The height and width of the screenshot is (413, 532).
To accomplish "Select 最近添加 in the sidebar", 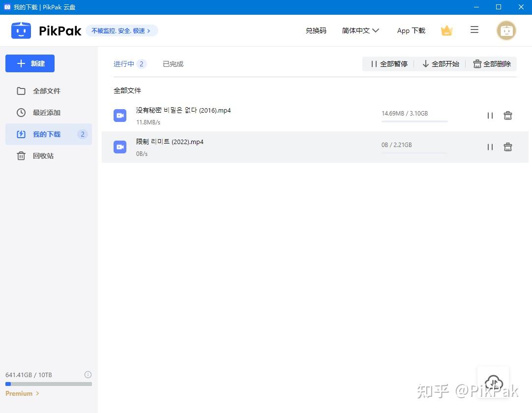I will [47, 113].
